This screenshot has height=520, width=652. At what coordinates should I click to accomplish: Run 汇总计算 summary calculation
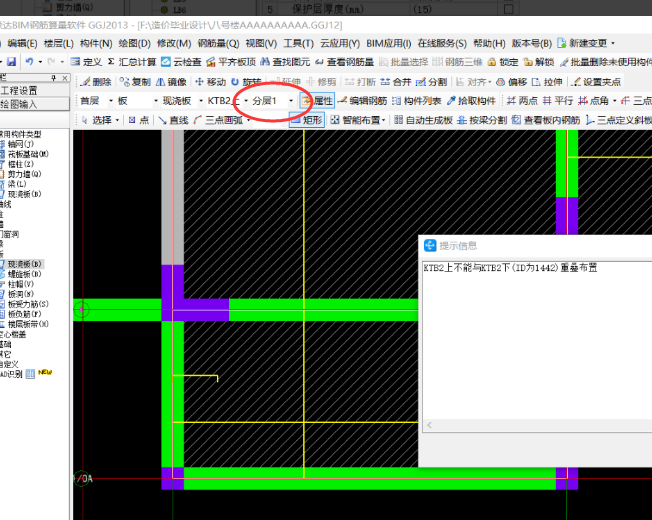tap(132, 62)
